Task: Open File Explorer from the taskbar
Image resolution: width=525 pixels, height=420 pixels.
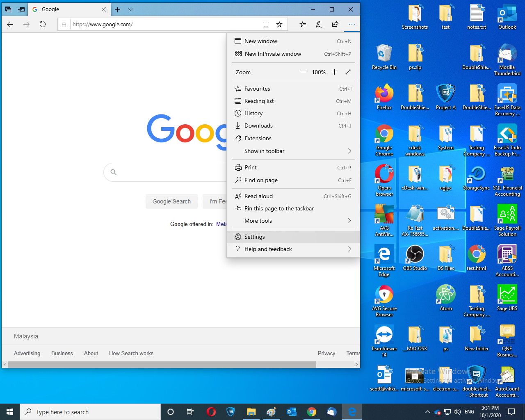Action: tap(251, 412)
